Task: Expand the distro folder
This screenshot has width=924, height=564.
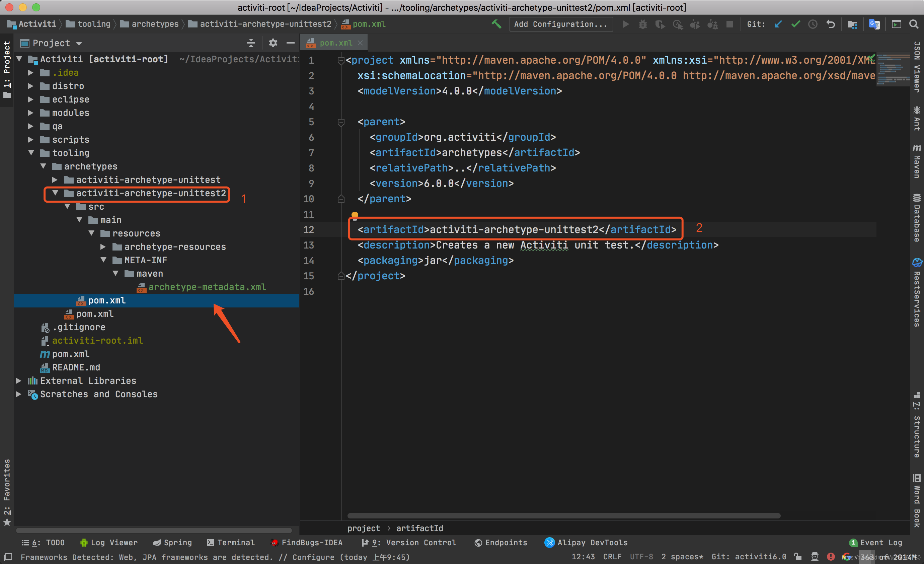Action: pyautogui.click(x=31, y=86)
